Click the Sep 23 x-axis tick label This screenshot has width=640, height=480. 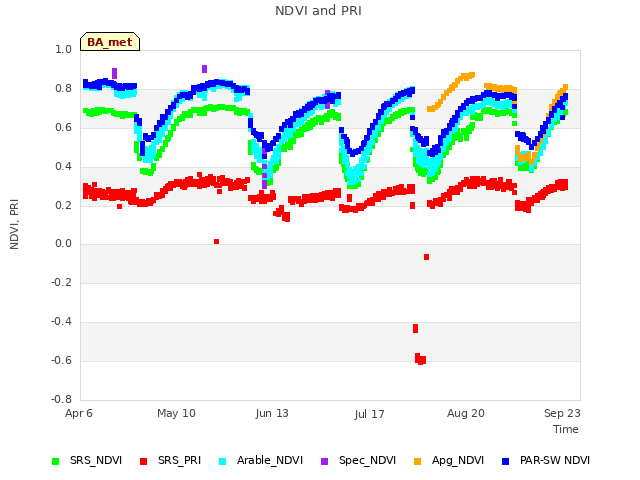[x=562, y=413]
